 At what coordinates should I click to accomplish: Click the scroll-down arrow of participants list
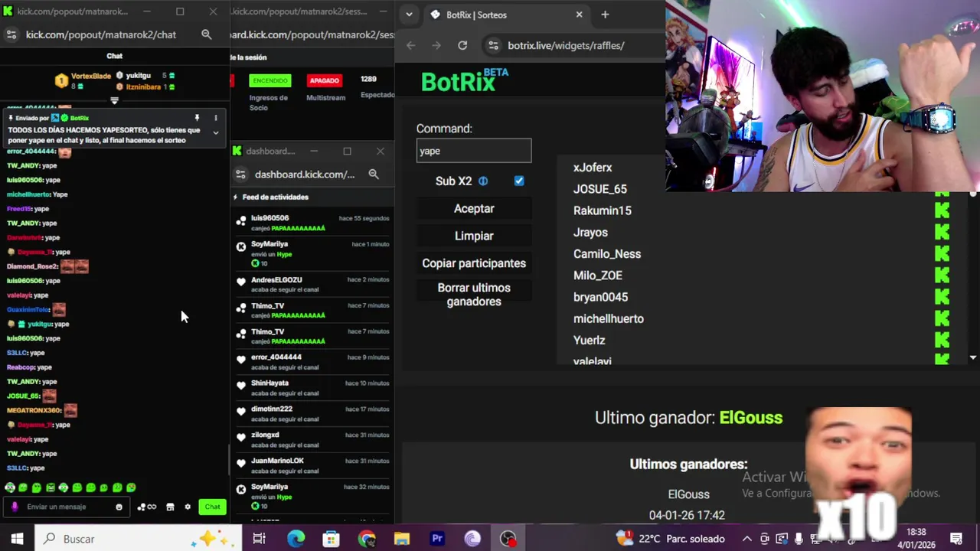(x=973, y=357)
